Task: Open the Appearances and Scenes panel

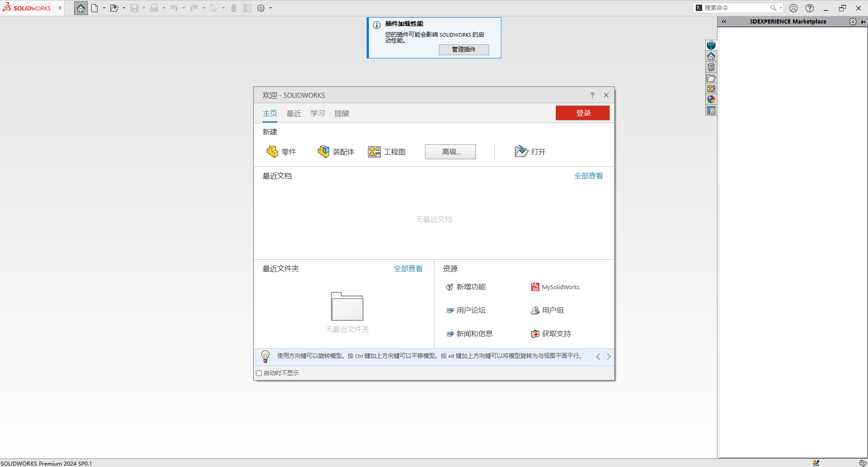Action: [711, 99]
